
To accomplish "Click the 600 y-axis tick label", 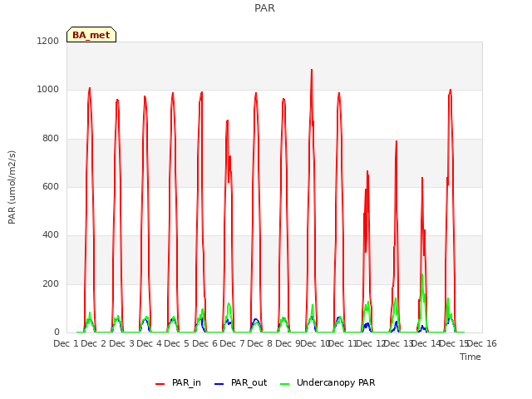I will tap(51, 186).
